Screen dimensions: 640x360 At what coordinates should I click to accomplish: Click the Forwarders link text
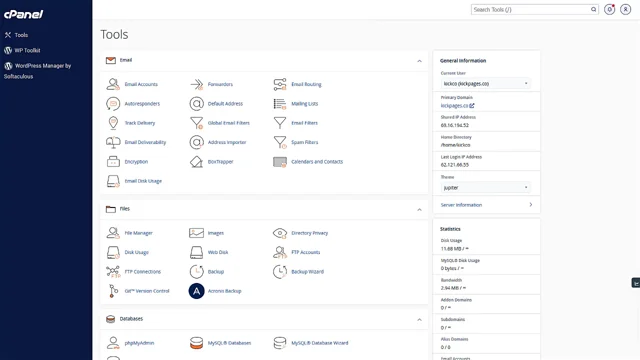point(220,84)
